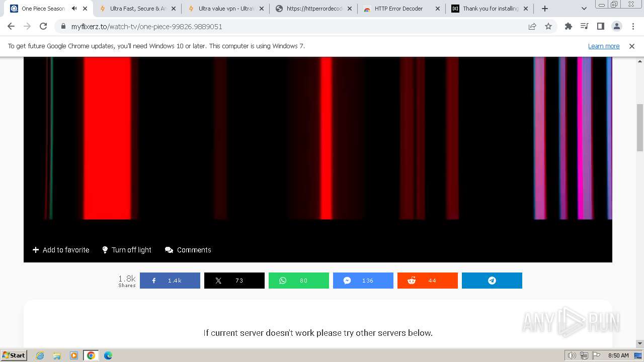This screenshot has width=644, height=362.
Task: Switch to Ultra Fast, Secure tab
Action: click(138, 9)
